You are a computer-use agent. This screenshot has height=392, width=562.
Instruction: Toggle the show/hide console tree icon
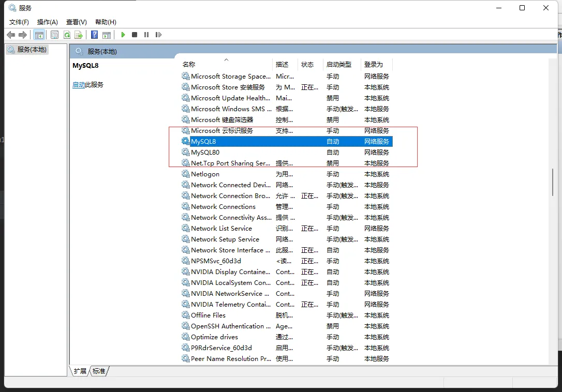[39, 35]
